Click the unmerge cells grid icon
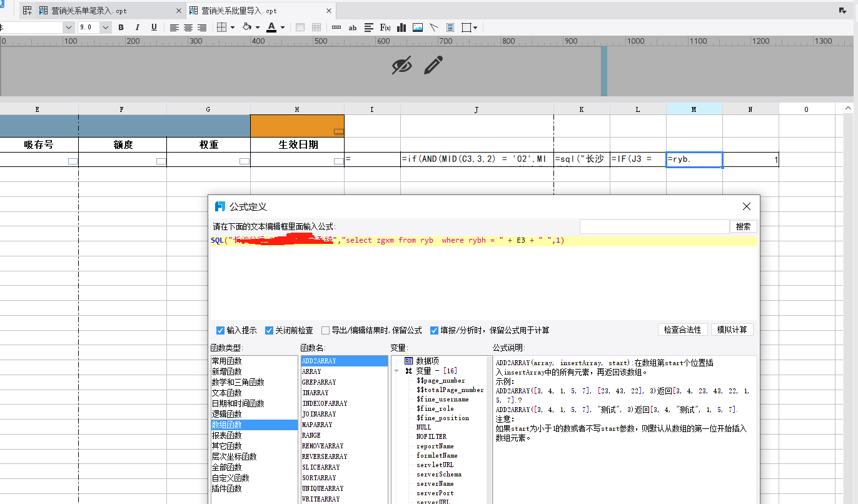Viewport: 858px width, 504px height. click(316, 28)
